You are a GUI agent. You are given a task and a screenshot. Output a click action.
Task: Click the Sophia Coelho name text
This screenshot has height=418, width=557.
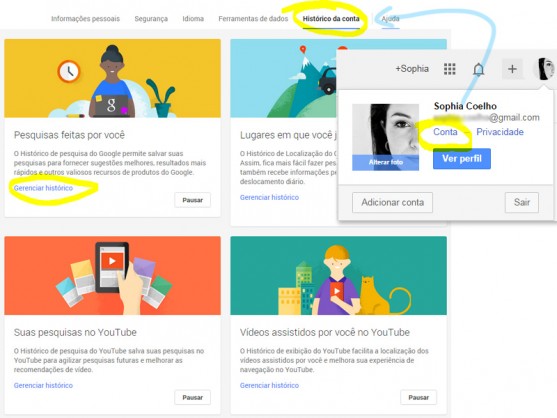pos(465,106)
